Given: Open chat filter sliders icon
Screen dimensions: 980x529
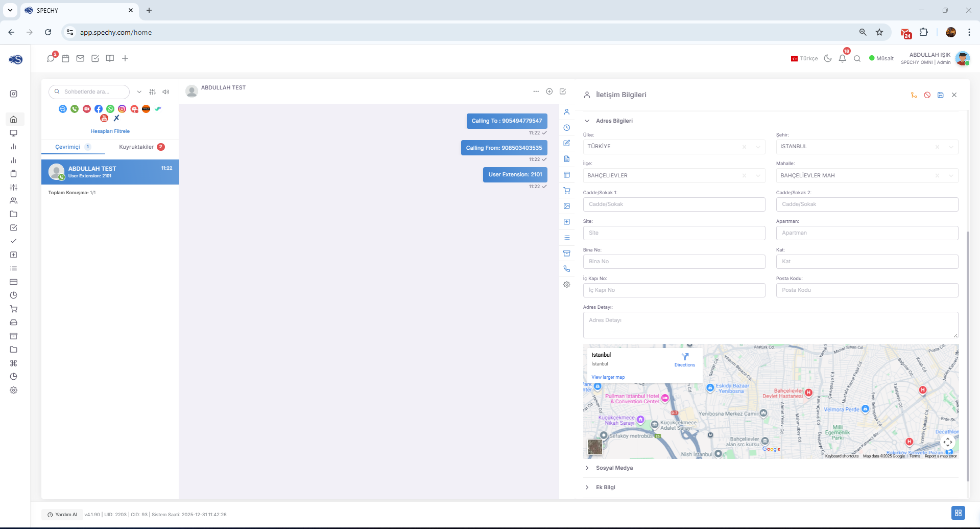Looking at the screenshot, I should coord(152,92).
